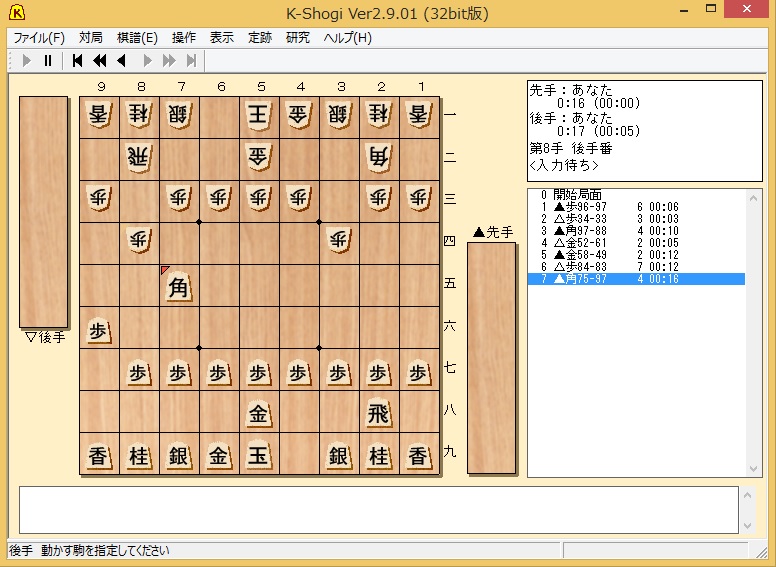776x567 pixels.
Task: Click the pause button in toolbar
Action: pyautogui.click(x=48, y=61)
